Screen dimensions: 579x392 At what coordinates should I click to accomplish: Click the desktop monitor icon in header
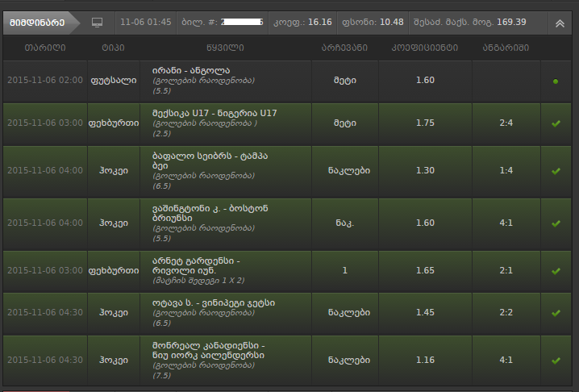tap(97, 23)
